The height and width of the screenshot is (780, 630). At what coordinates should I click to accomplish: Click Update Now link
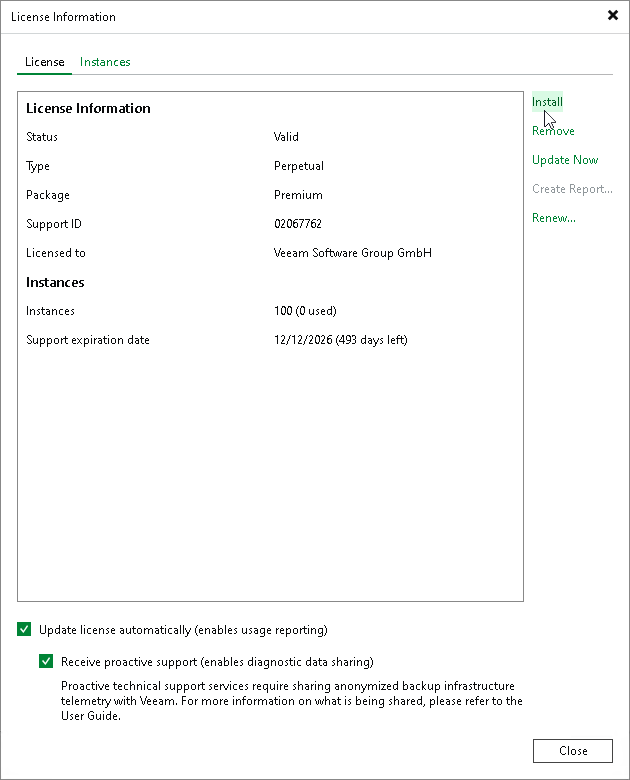tap(565, 160)
